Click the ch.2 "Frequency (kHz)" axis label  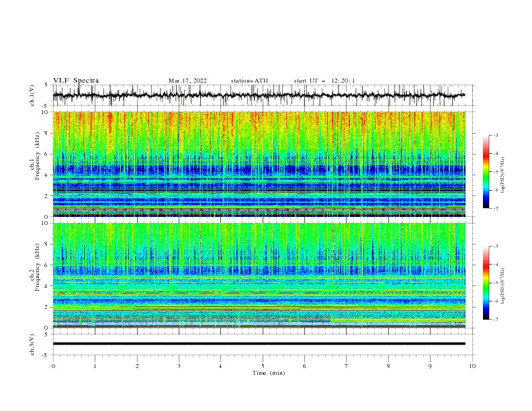[x=38, y=267]
